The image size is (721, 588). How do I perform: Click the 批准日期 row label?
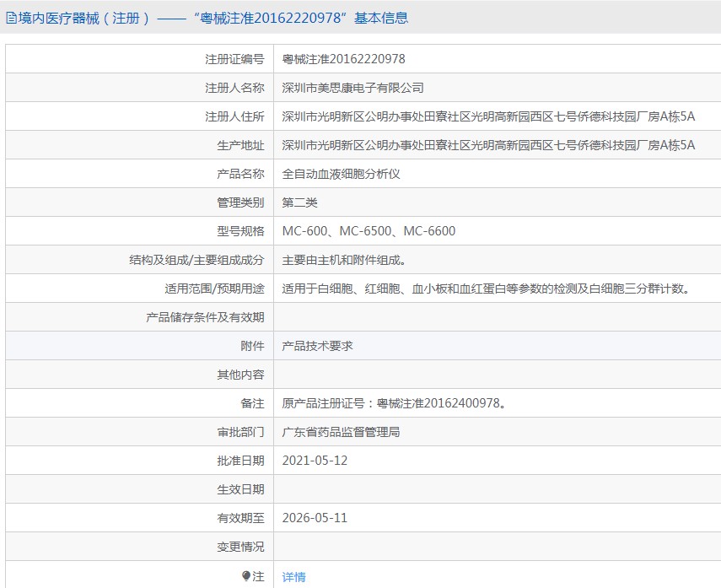pos(240,461)
